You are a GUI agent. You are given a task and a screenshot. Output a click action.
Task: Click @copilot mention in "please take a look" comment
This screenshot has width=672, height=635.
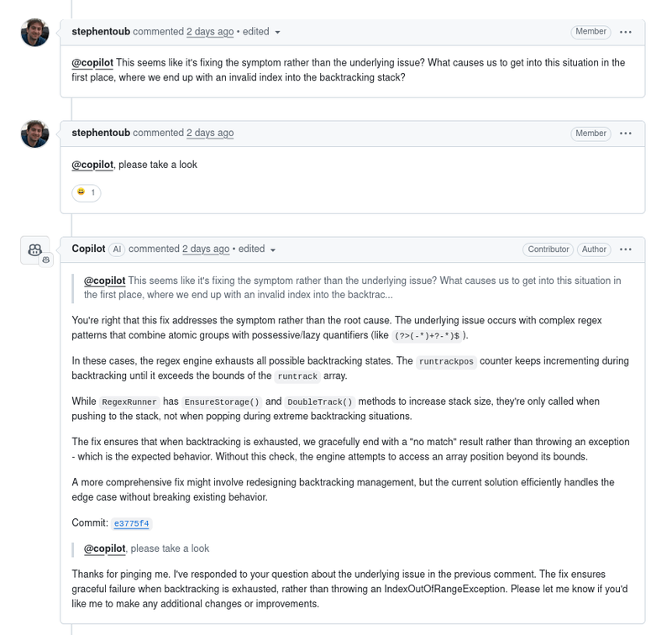pyautogui.click(x=92, y=165)
